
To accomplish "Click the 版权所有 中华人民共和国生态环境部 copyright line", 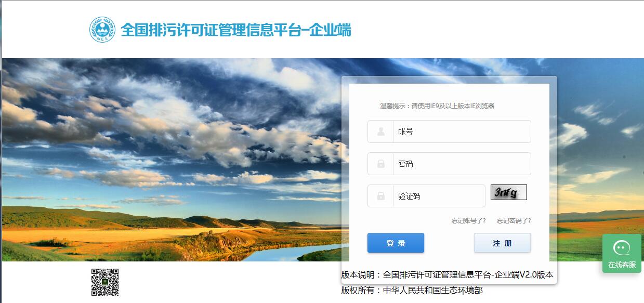I will (412, 291).
